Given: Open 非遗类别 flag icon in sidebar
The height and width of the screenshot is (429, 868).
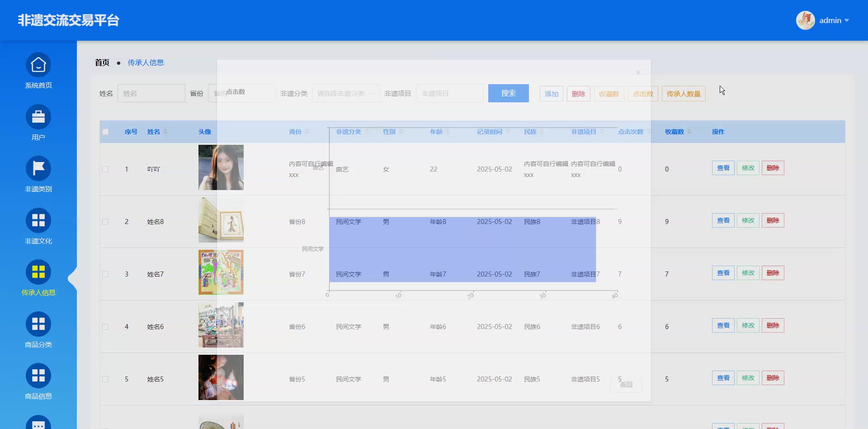Looking at the screenshot, I should tap(38, 169).
